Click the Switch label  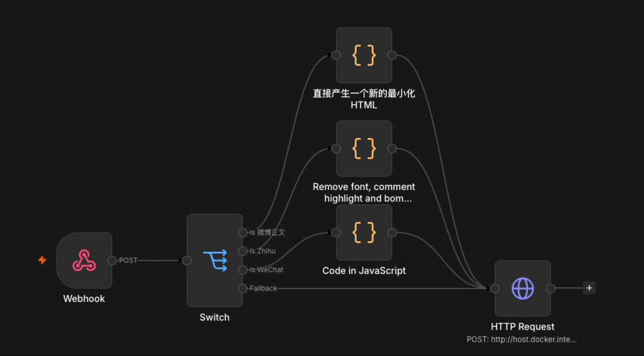point(214,318)
